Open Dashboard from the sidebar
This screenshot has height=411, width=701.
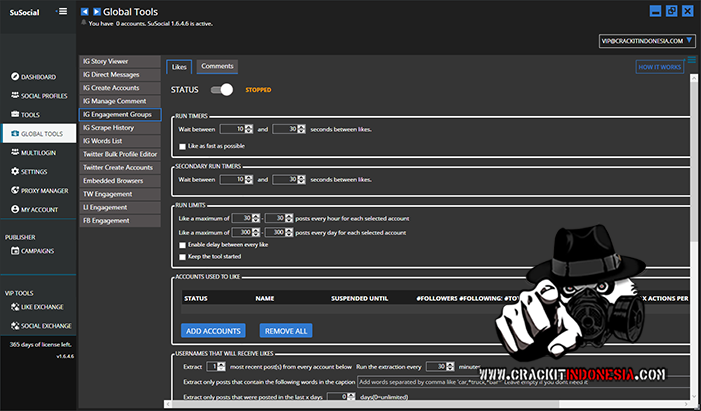pos(38,76)
